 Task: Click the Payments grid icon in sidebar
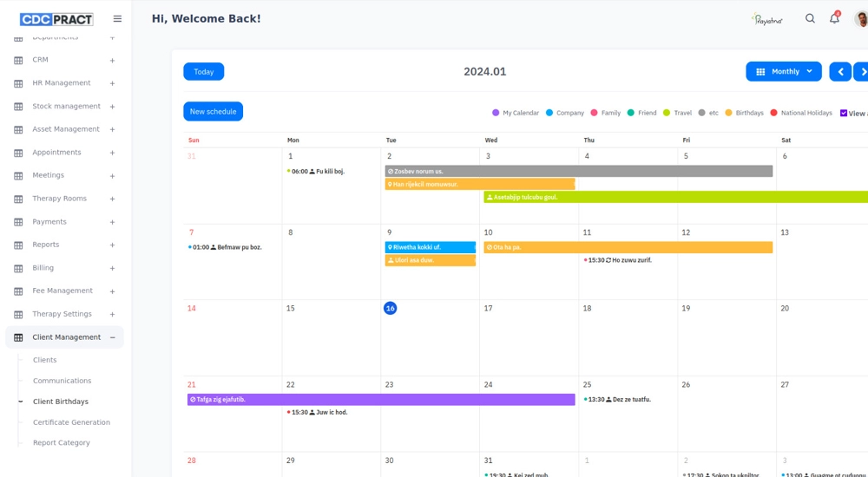pyautogui.click(x=18, y=222)
